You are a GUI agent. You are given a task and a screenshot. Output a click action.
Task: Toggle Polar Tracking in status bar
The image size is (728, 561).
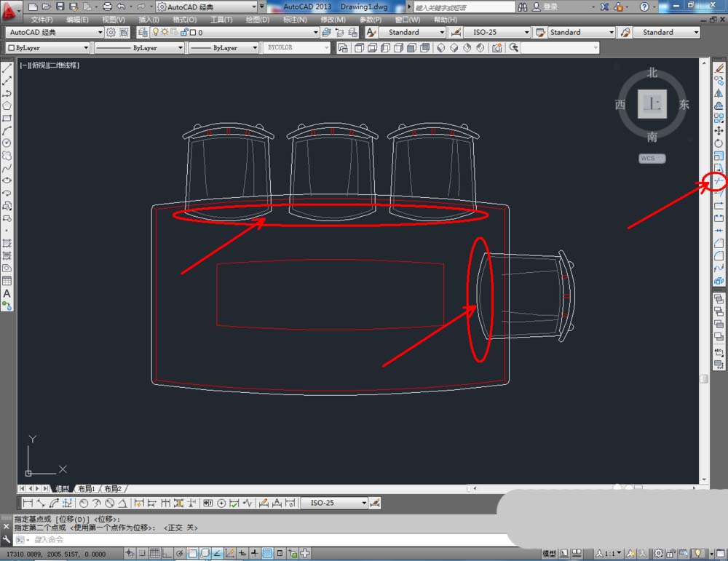point(180,553)
